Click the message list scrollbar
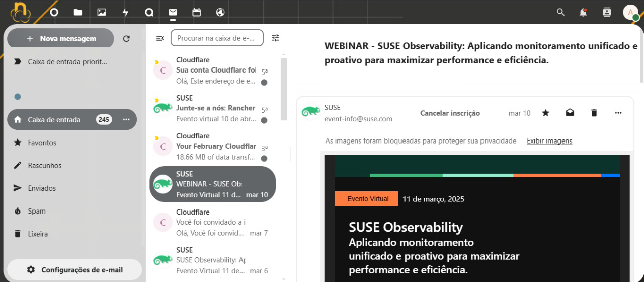The width and height of the screenshot is (644, 282). click(x=284, y=90)
